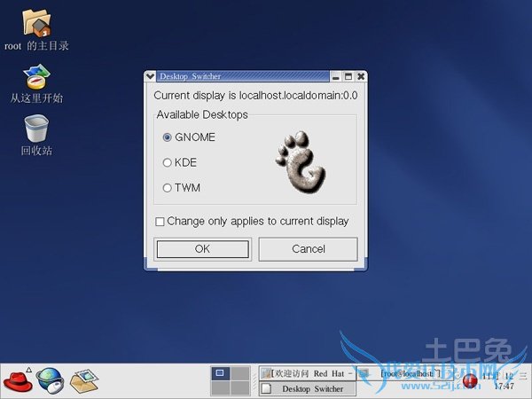Launch the web browser globe icon
This screenshot has width=532, height=399.
(x=51, y=380)
